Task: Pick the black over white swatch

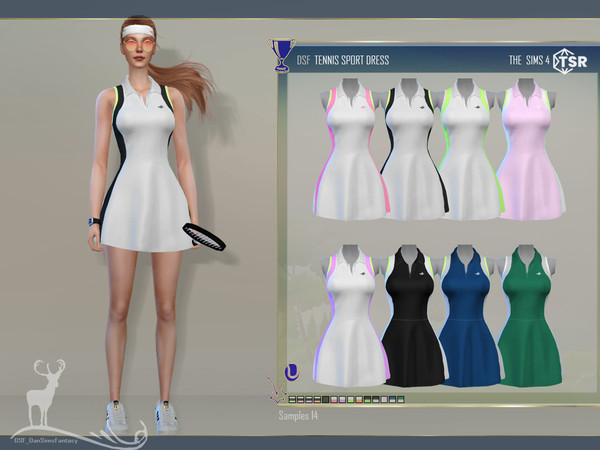Action: click(376, 399)
